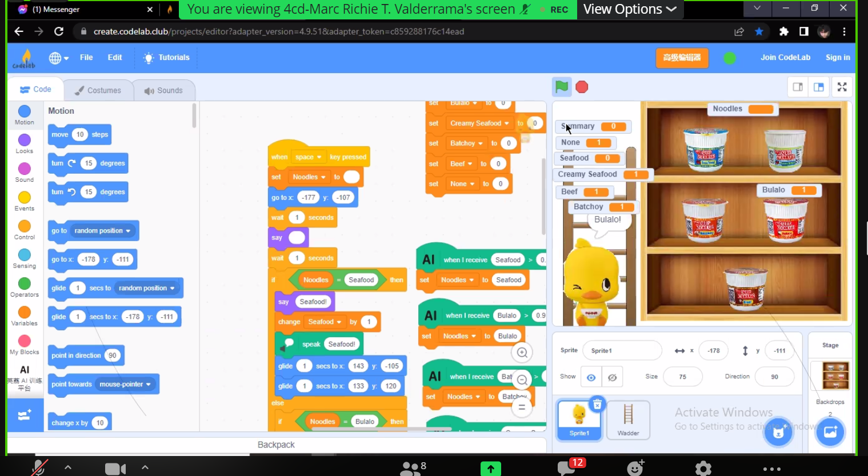This screenshot has height=476, width=868.
Task: Open Zoom View Options dropdown
Action: point(630,9)
